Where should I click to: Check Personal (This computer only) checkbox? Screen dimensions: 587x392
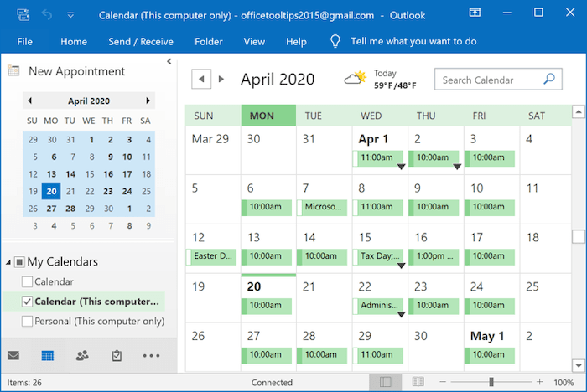coord(27,322)
